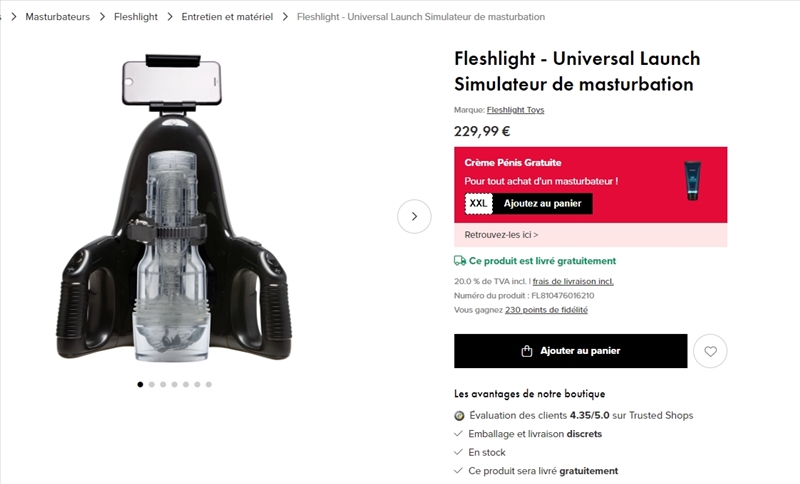Add product to wishlist with heart icon
This screenshot has height=484, width=800.
710,351
